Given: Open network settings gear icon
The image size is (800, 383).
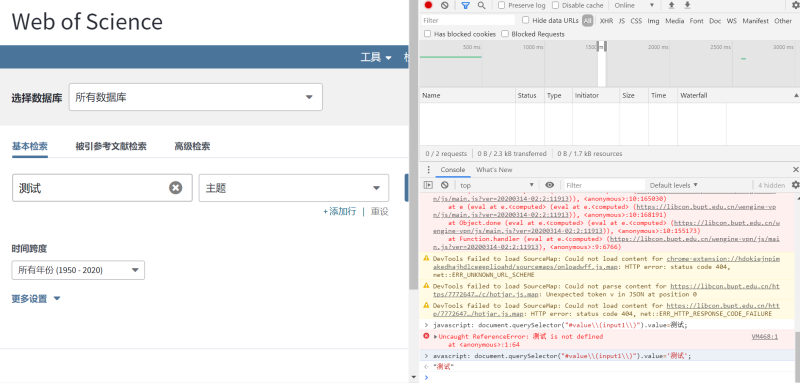Looking at the screenshot, I should click(796, 5).
